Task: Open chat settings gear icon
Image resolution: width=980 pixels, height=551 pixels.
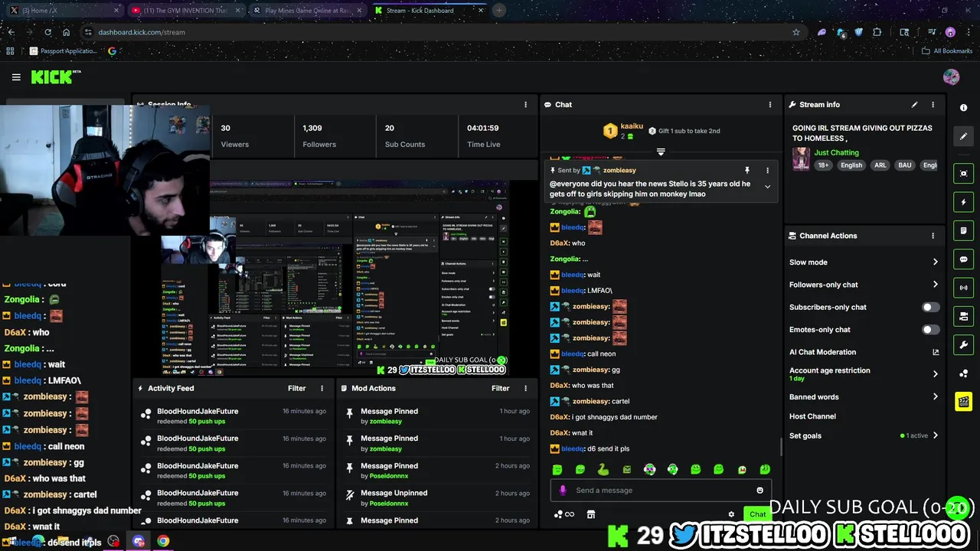Action: (731, 514)
